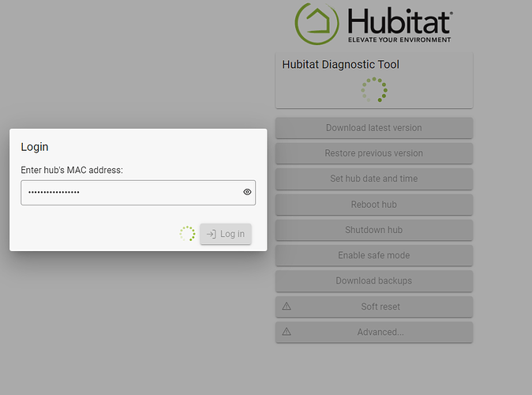
Task: Click the warning triangle on Soft reset
Action: 287,307
